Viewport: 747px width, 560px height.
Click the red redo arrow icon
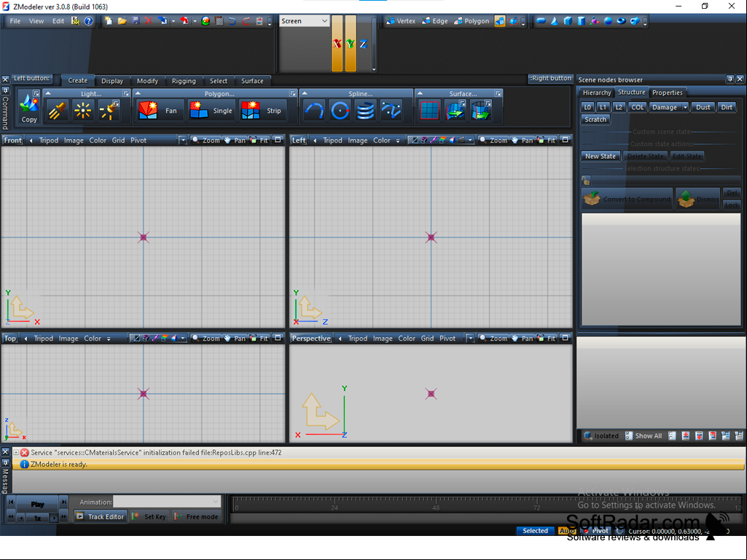[x=246, y=21]
